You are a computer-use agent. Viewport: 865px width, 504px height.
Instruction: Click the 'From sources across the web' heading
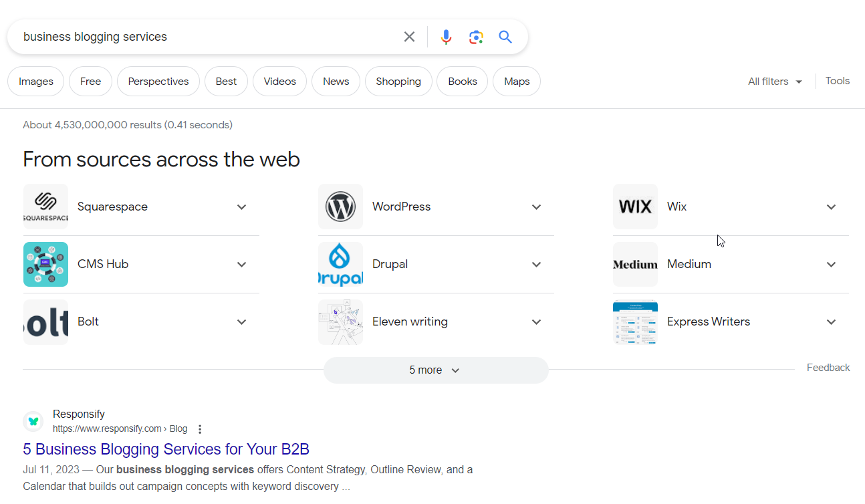tap(161, 160)
